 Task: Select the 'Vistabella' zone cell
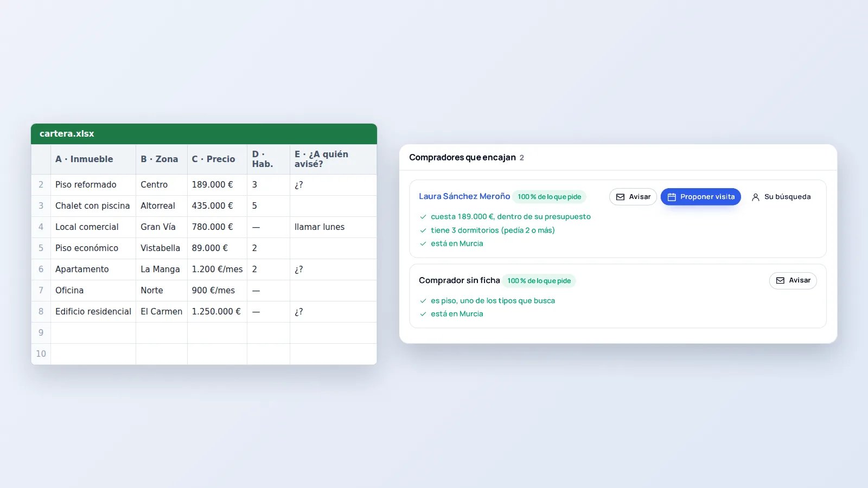(x=162, y=248)
